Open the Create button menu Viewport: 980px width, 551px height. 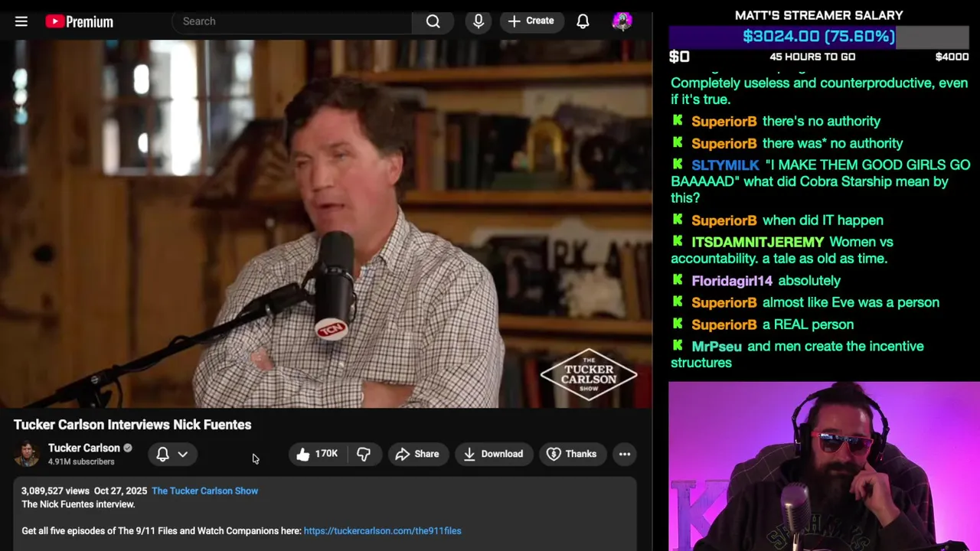[x=531, y=21]
